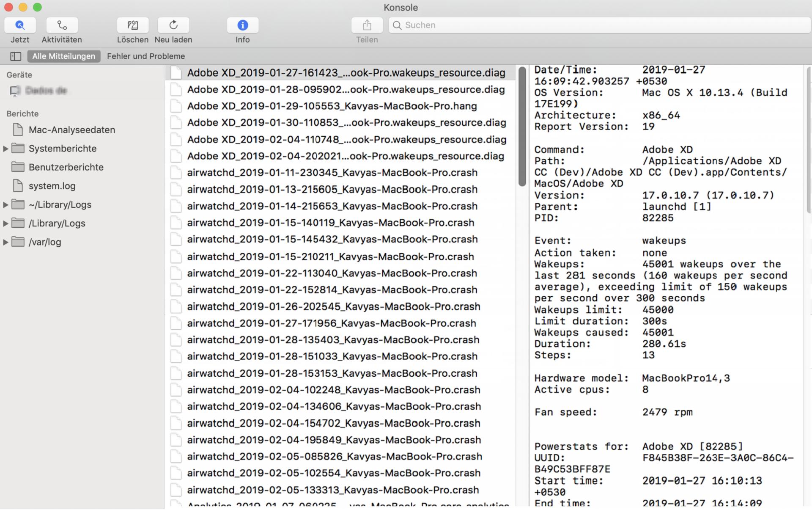Expand the Systemberichte section
812x510 pixels.
[5, 149]
